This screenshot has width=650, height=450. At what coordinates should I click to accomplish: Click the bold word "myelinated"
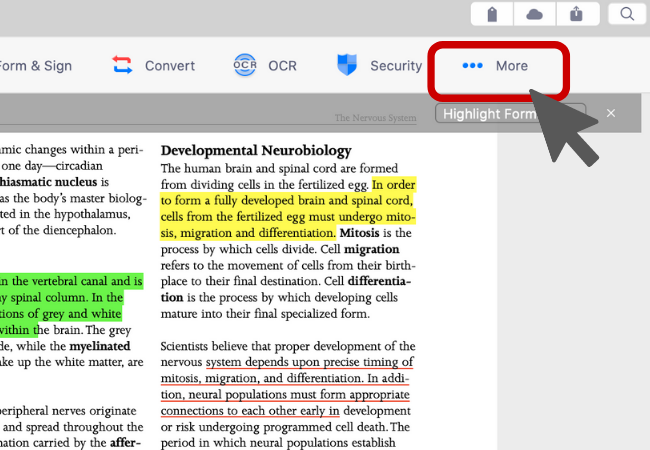(x=100, y=346)
